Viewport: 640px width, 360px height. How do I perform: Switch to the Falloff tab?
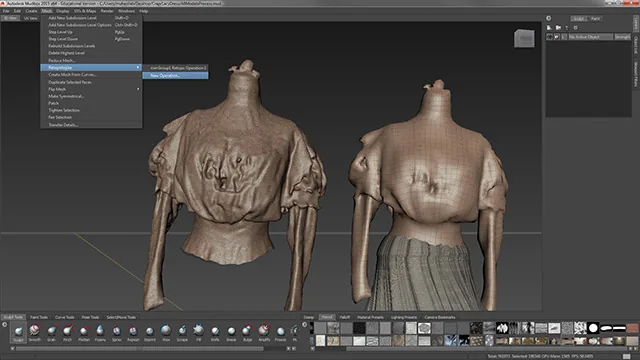click(x=345, y=317)
